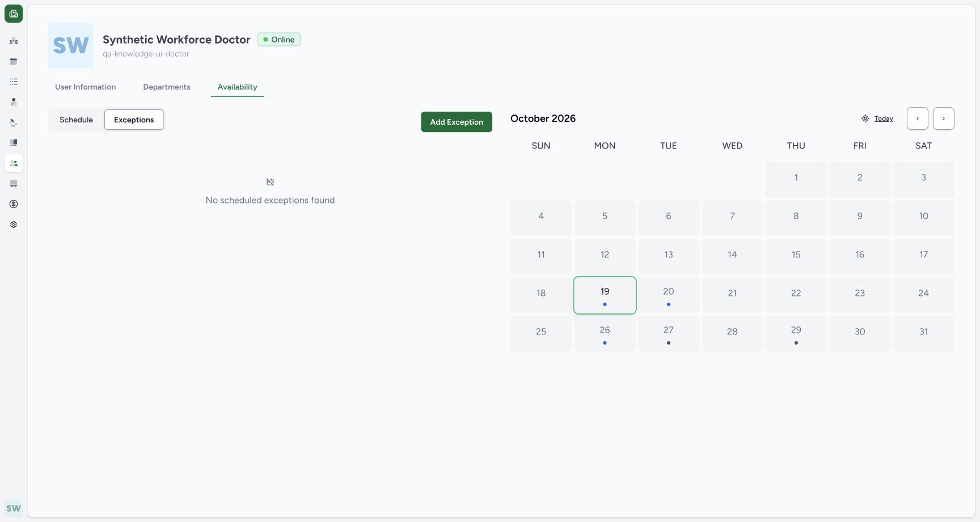Screen dimensions: 980x522
Task: Click the Online status badge
Action: tap(279, 40)
